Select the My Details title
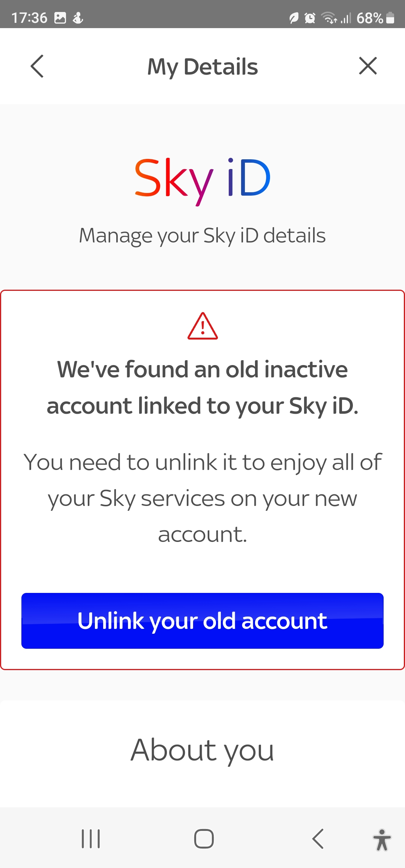 point(202,66)
